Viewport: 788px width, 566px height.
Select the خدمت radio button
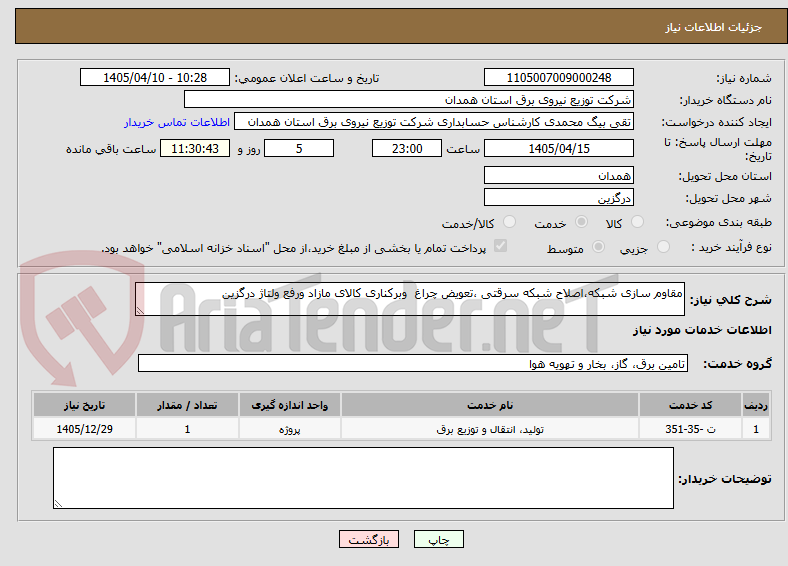click(581, 222)
